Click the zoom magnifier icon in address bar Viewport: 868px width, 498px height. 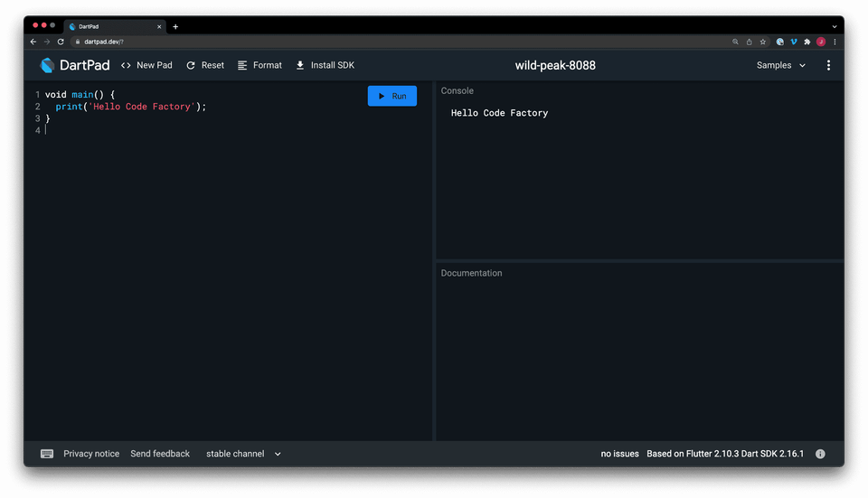[x=735, y=42]
